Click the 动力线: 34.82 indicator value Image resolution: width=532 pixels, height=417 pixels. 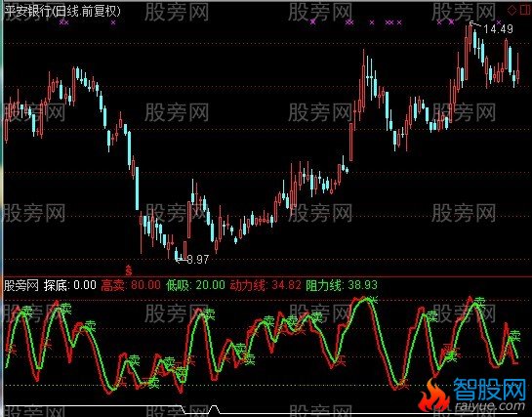point(266,285)
